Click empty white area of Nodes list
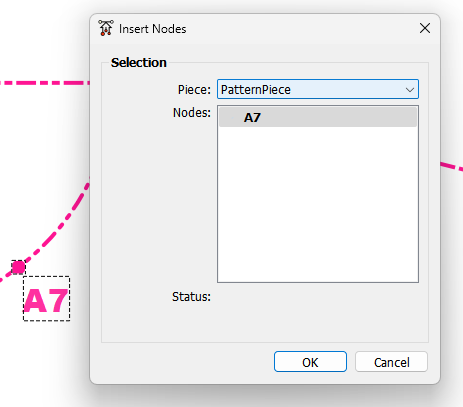Screen dimensions: 463x407 pyautogui.click(x=318, y=204)
